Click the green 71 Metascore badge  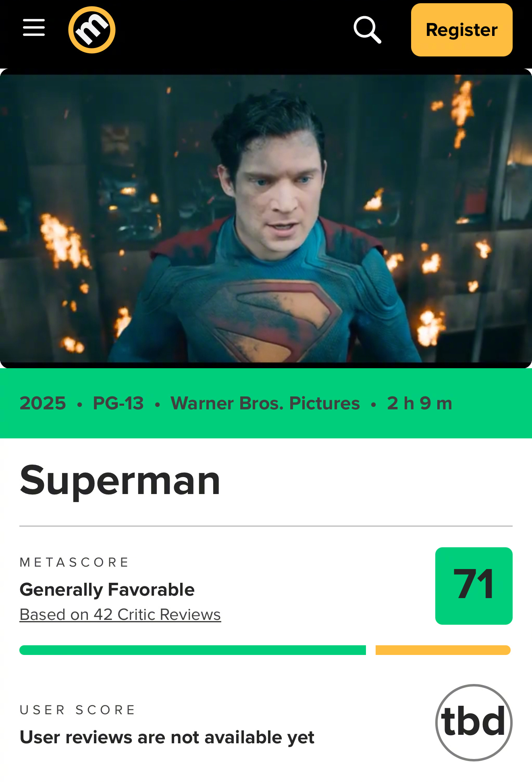tap(474, 586)
